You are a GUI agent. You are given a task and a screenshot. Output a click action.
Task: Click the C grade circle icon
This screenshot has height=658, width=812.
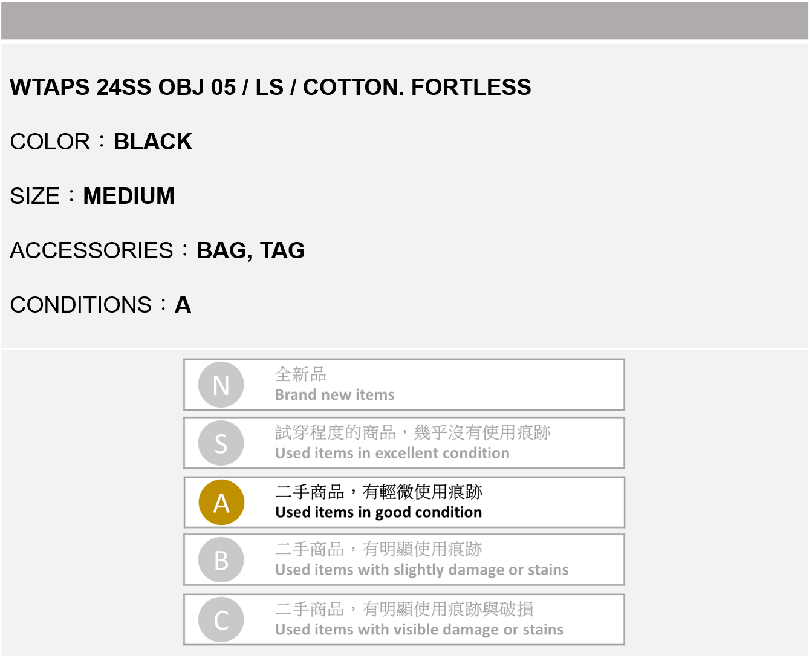(x=221, y=620)
